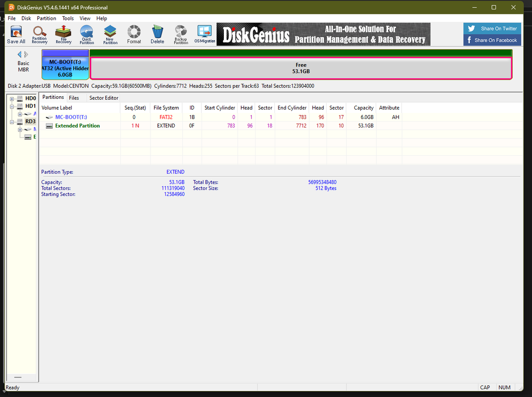Click the FAT32 file system cell
This screenshot has width=532, height=397.
(166, 117)
